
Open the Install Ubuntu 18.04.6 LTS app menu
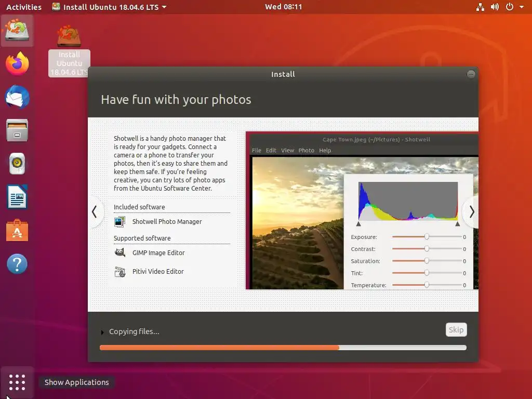[x=109, y=7]
